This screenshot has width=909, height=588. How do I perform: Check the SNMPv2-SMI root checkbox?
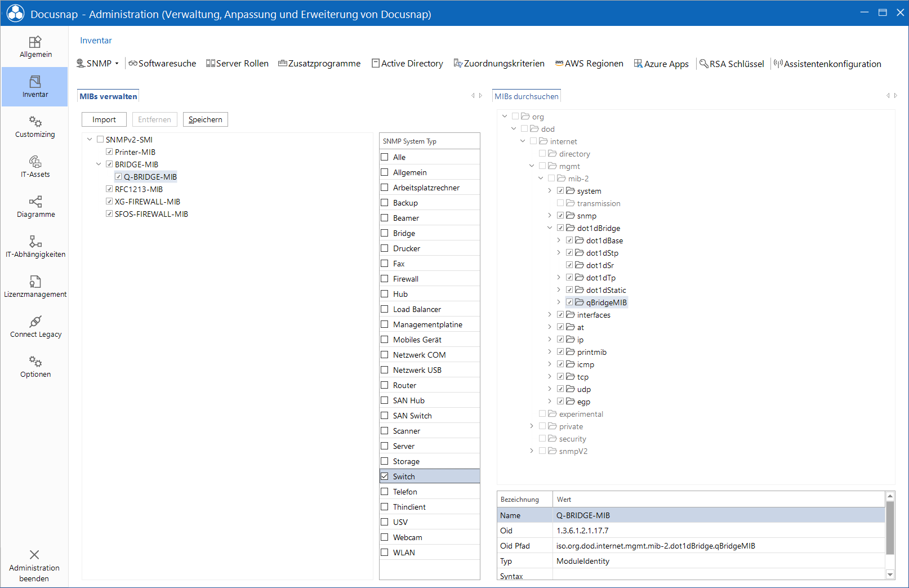100,140
